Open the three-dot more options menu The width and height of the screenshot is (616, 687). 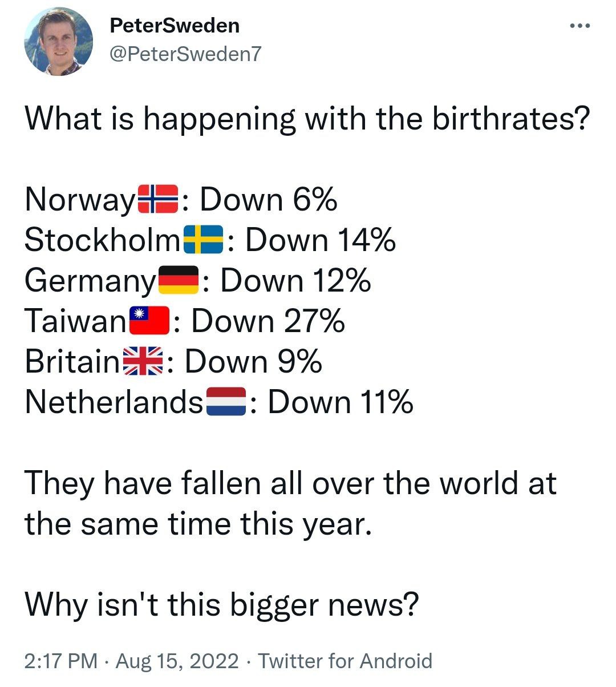tap(580, 26)
